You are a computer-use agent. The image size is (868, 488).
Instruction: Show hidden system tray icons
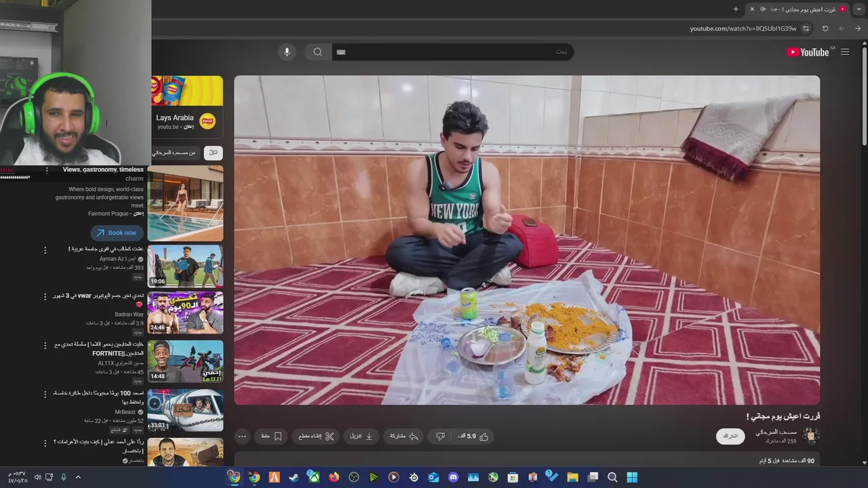(x=78, y=477)
